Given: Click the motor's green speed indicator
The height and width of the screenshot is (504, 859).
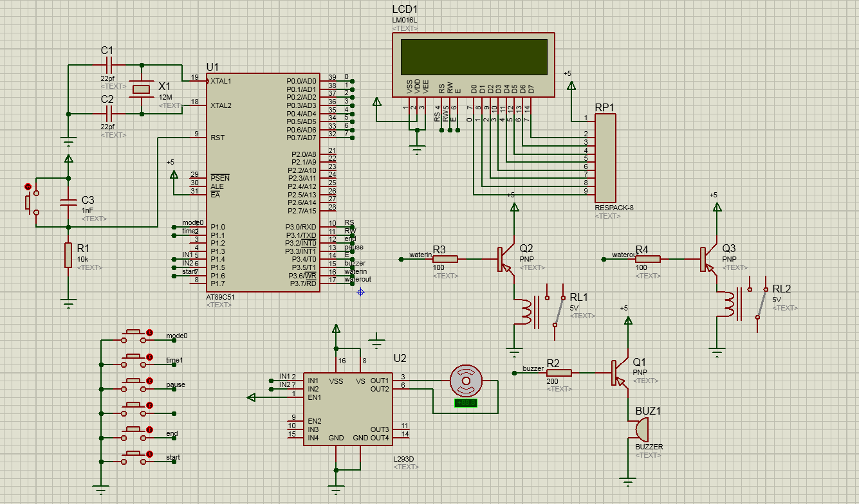Looking at the screenshot, I should click(x=465, y=403).
